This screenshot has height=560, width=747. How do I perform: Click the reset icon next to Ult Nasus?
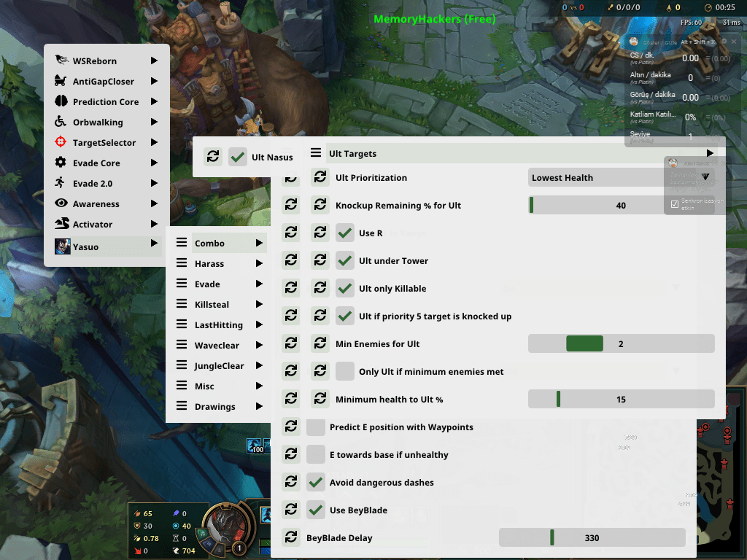(213, 157)
